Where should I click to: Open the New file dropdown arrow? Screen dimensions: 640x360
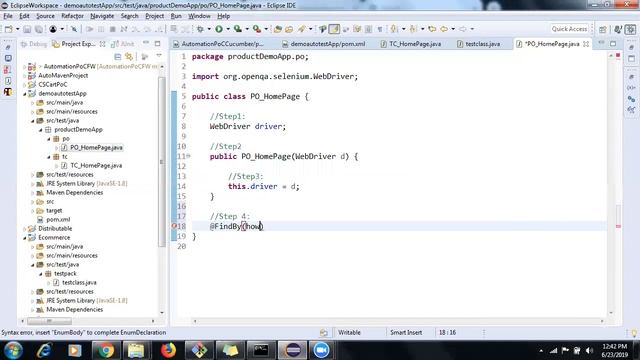coord(18,29)
